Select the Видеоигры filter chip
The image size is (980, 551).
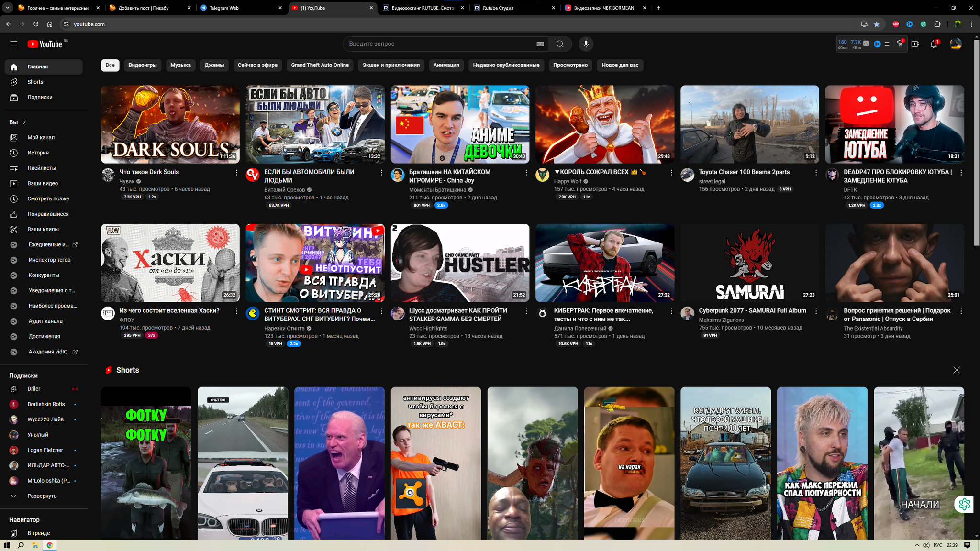point(143,65)
